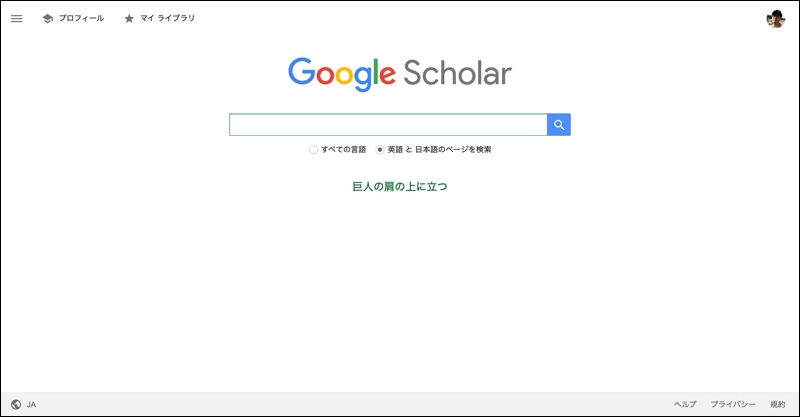Open the account avatar in top corner

pyautogui.click(x=776, y=19)
